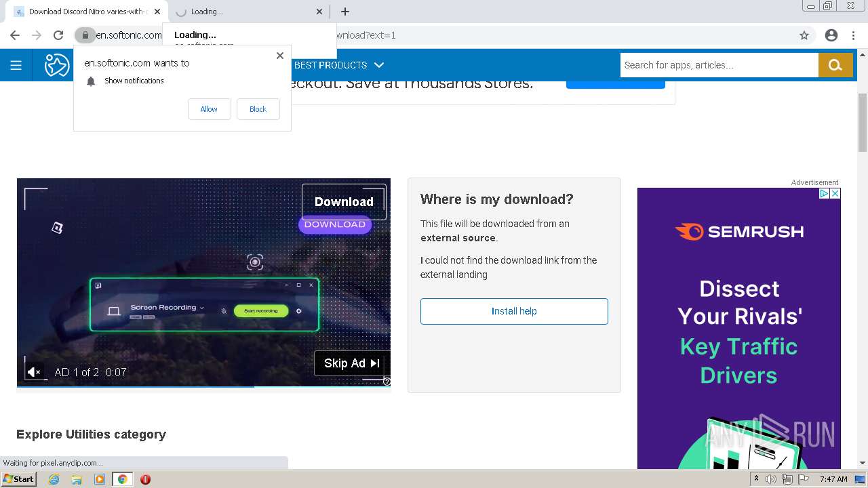Click the 'Show notifications' bell text

134,81
